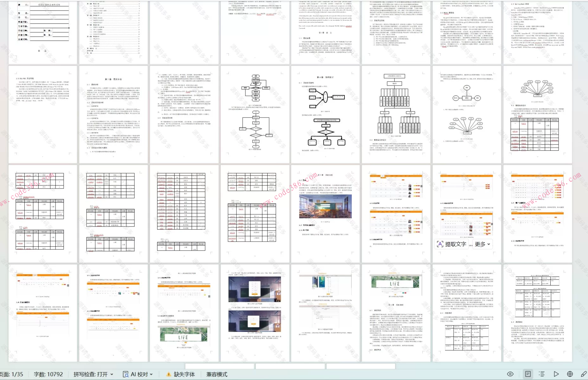Switch to outline view icon
The width and height of the screenshot is (588, 380).
(542, 374)
